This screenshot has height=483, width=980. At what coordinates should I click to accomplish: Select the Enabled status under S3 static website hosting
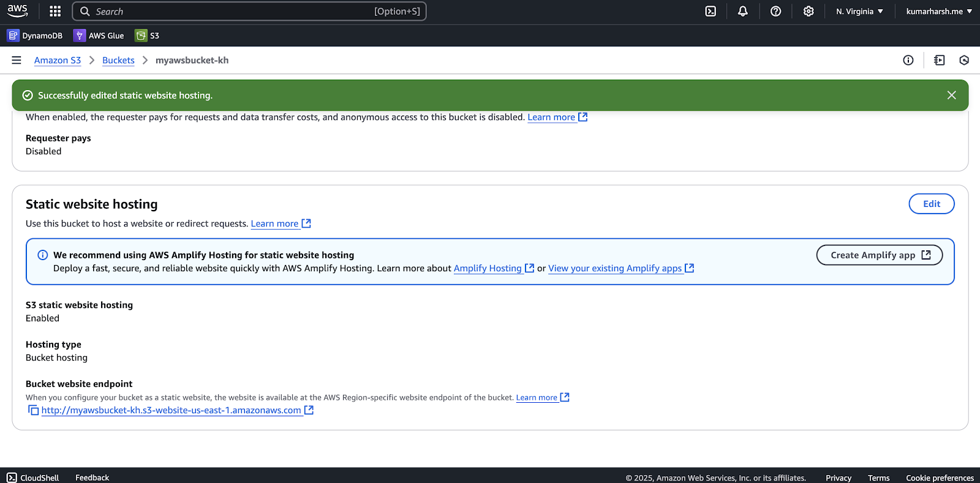pyautogui.click(x=43, y=318)
